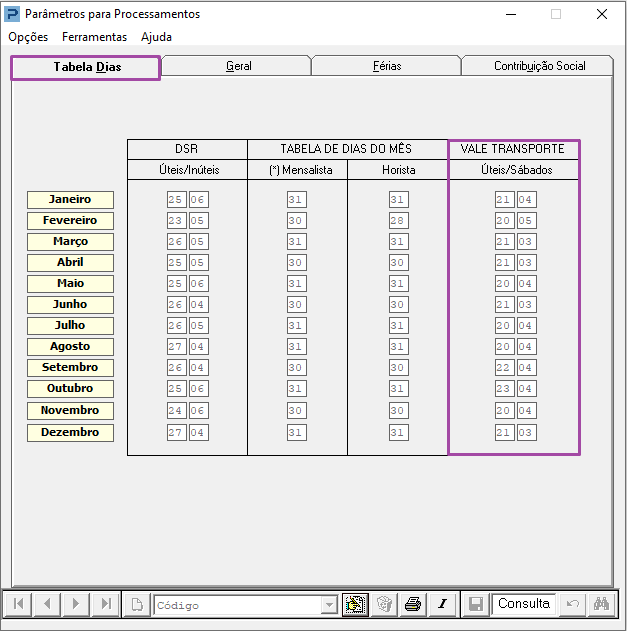This screenshot has height=631, width=627.
Task: Click the Maio month button
Action: (70, 283)
